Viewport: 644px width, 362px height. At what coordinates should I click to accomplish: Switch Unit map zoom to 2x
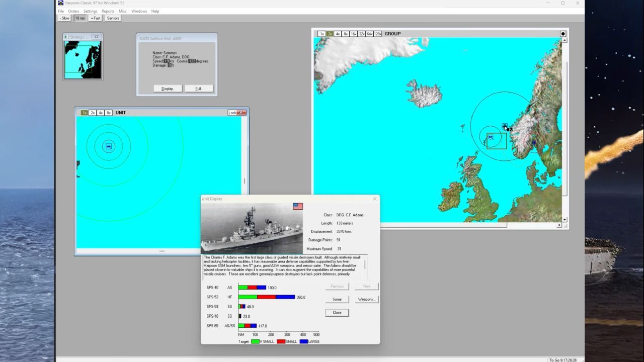[x=93, y=113]
